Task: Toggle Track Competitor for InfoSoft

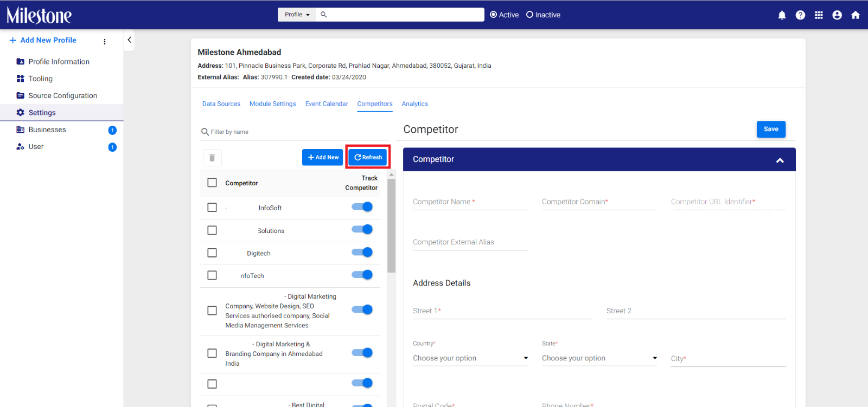Action: pyautogui.click(x=362, y=206)
